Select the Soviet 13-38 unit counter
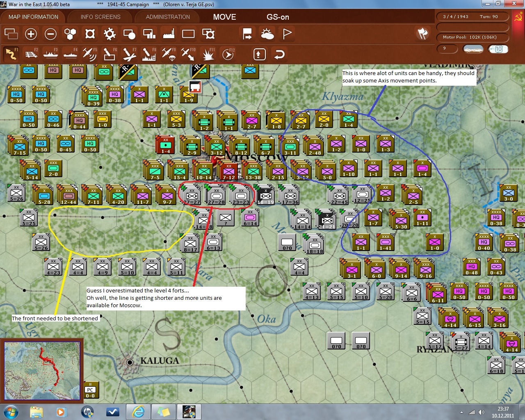This screenshot has width=525, height=420. coord(253,171)
